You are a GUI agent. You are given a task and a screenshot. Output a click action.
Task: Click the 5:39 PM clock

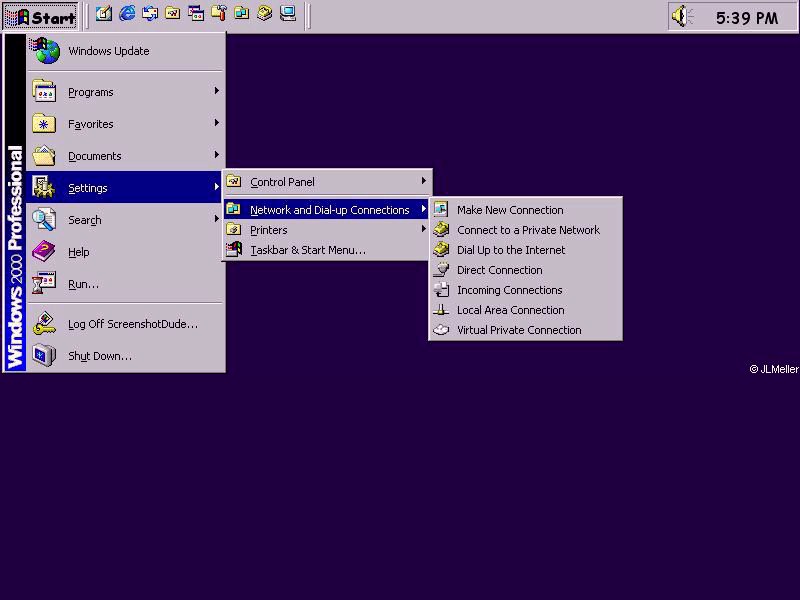pyautogui.click(x=747, y=18)
